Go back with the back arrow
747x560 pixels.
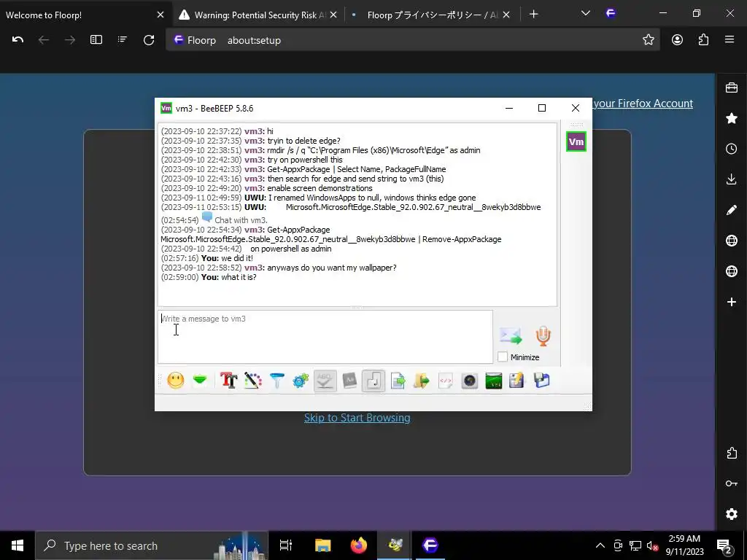[x=44, y=40]
